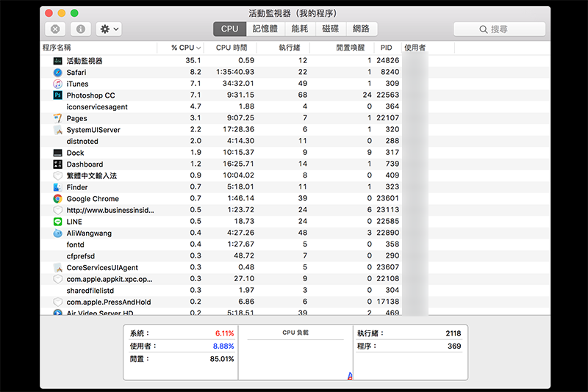The width and height of the screenshot is (588, 392).
Task: Click the inspect process info (i) button
Action: click(x=81, y=29)
